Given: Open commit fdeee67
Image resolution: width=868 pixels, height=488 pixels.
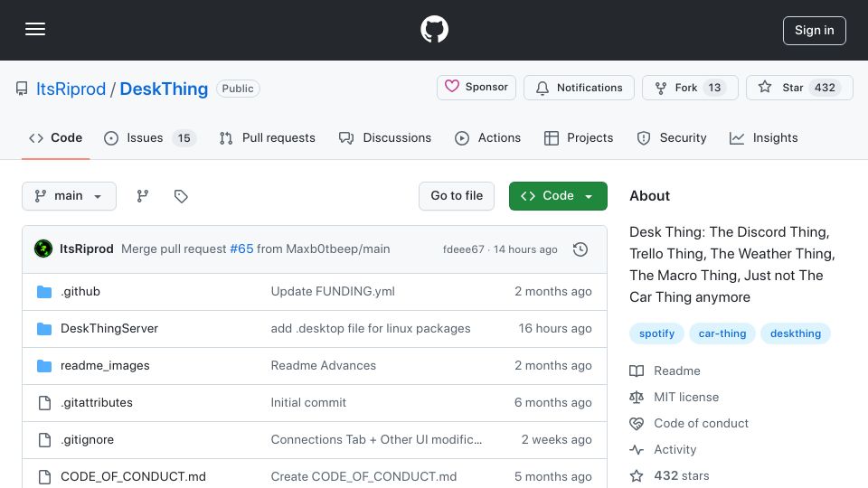Looking at the screenshot, I should pyautogui.click(x=463, y=249).
